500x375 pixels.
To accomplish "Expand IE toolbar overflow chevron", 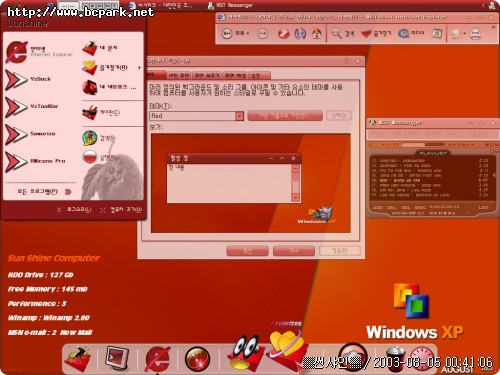I will click(x=493, y=27).
